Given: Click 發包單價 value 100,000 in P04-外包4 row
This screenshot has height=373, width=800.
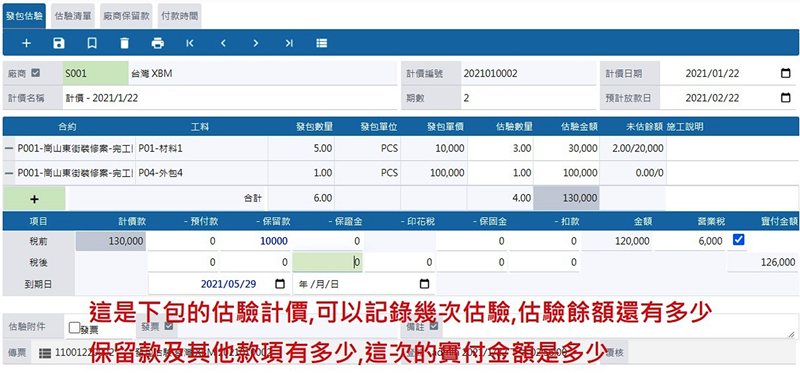Looking at the screenshot, I should (x=434, y=173).
